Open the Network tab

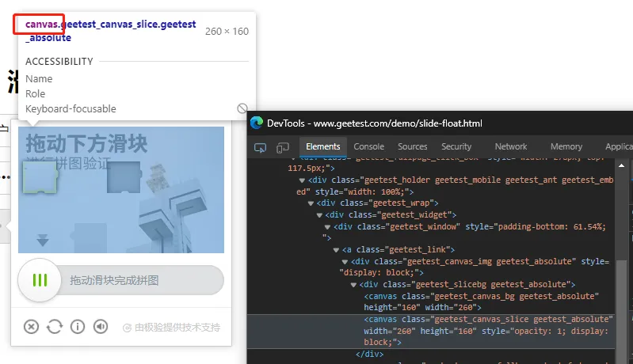click(x=510, y=146)
